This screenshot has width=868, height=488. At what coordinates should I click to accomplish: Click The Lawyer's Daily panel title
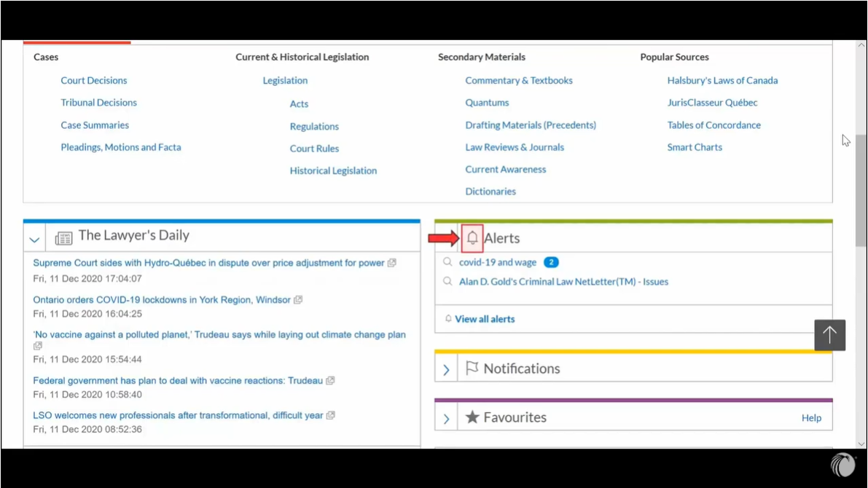[x=134, y=235]
